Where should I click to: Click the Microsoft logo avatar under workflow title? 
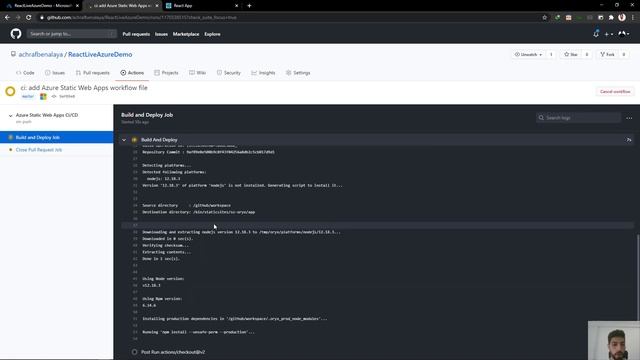tap(43, 96)
